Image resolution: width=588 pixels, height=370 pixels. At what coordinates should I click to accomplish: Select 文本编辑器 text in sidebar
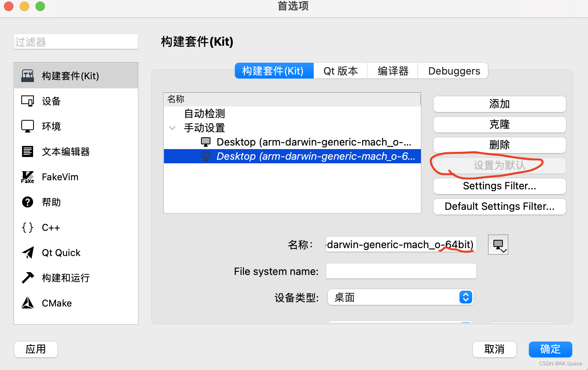[66, 152]
